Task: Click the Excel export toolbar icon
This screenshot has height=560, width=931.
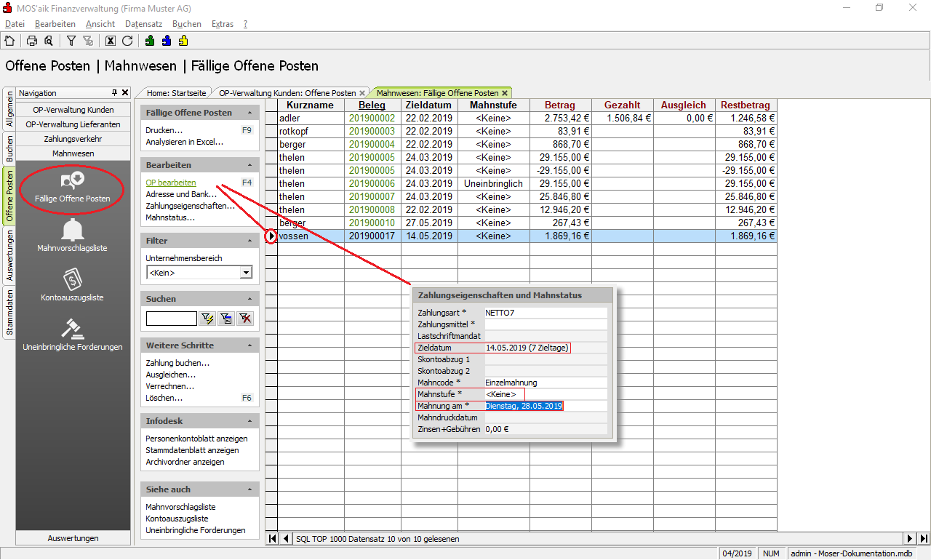Action: [x=111, y=41]
